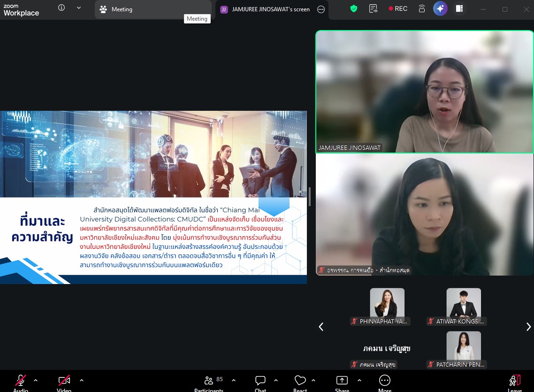
Task: Select PHINYAPHAT participant video thumbnail
Action: point(387,303)
